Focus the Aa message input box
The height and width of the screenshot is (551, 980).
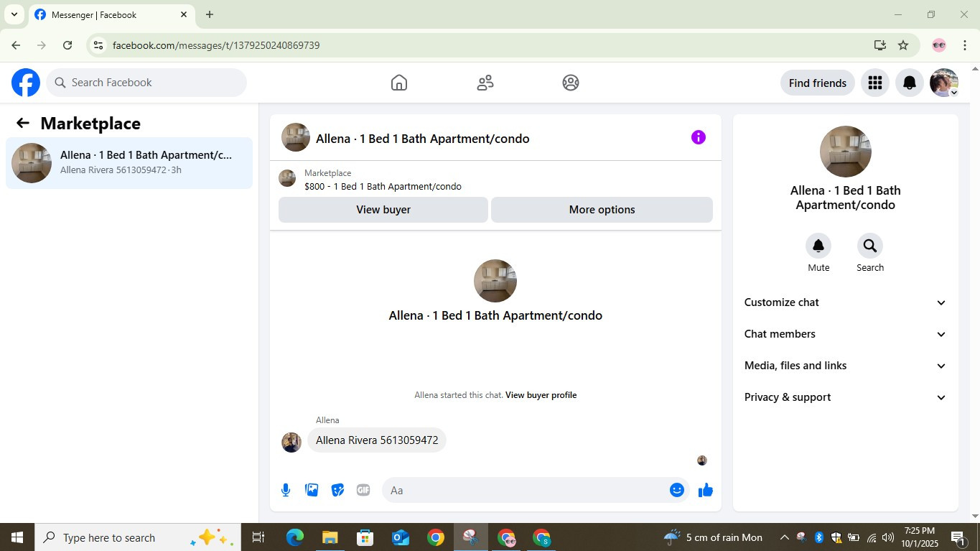click(535, 490)
